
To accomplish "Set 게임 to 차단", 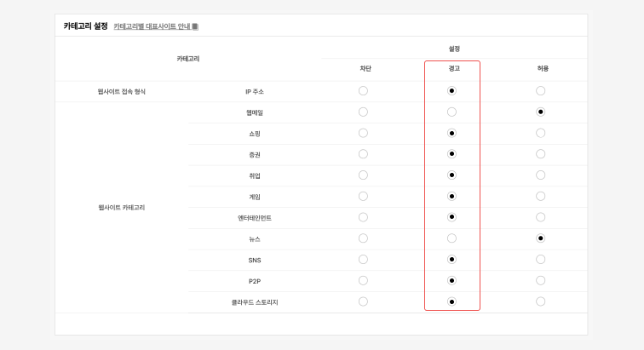I will coord(363,197).
